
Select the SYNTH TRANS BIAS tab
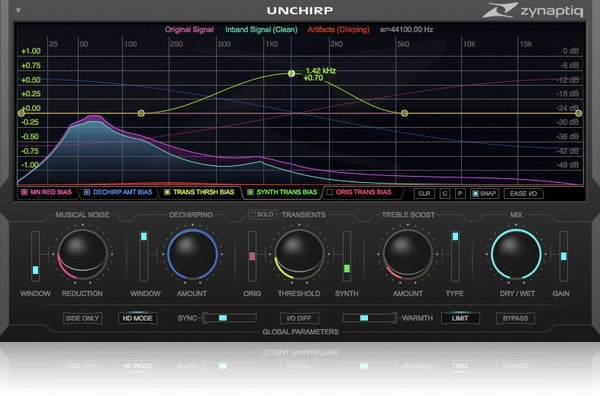click(282, 192)
